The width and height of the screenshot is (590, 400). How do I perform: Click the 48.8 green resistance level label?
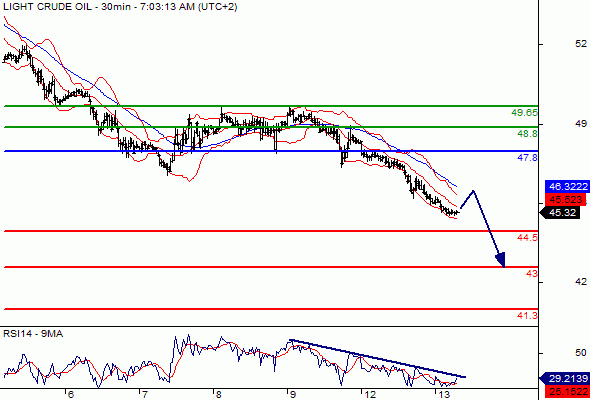(x=527, y=134)
